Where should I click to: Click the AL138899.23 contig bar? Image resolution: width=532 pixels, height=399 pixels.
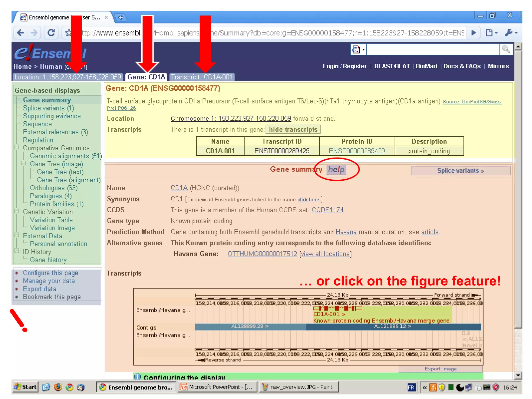coord(250,326)
